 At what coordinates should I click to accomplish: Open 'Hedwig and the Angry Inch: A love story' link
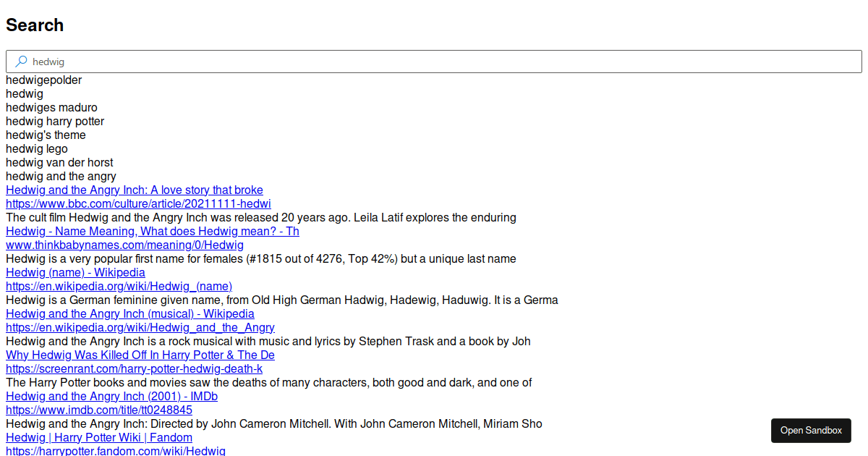coord(134,190)
